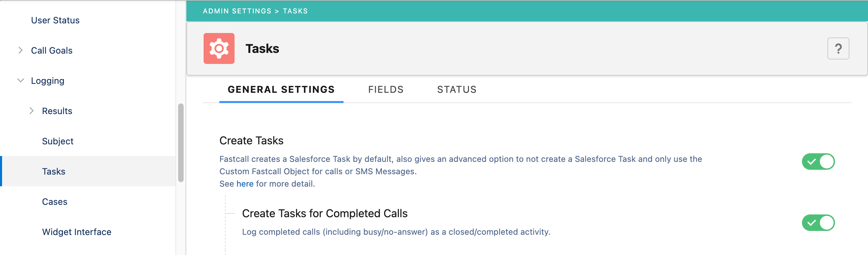Image resolution: width=868 pixels, height=255 pixels.
Task: Click the red Tasks gear icon
Action: click(219, 48)
